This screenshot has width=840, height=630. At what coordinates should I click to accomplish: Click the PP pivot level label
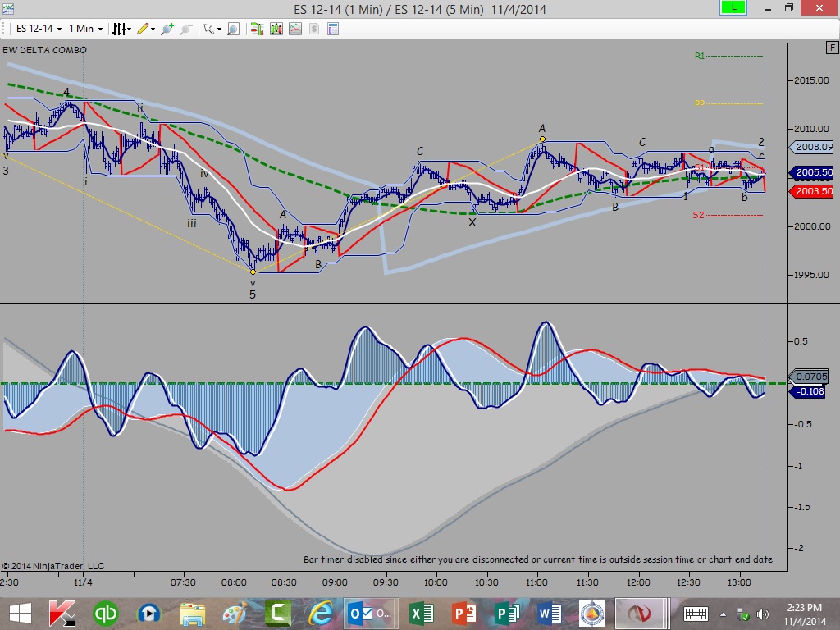(x=700, y=103)
